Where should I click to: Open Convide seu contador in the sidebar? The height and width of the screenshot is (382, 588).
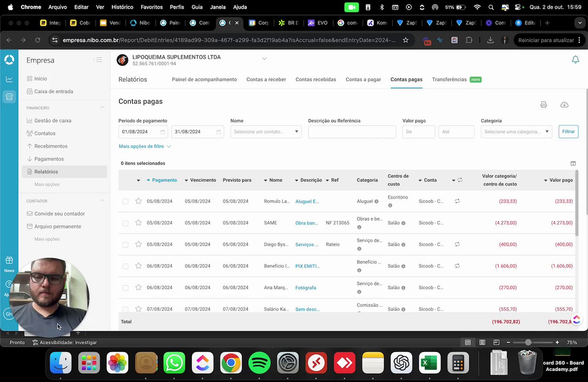[60, 213]
